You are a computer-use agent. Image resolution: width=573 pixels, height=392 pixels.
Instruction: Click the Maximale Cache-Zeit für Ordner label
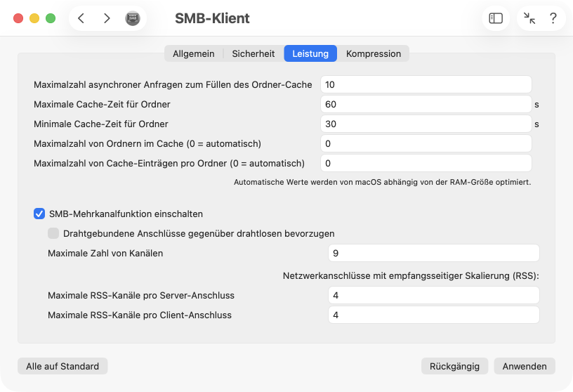[x=102, y=104]
